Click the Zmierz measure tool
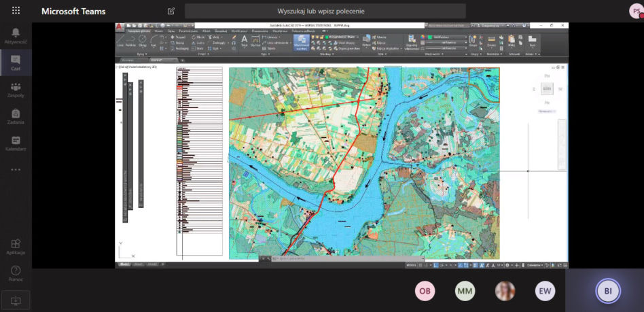This screenshot has height=312, width=644. pos(491,41)
